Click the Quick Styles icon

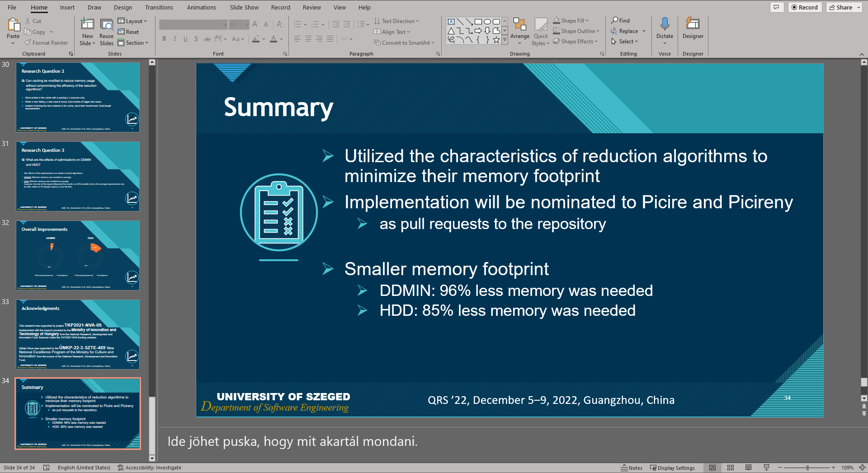coord(541,30)
